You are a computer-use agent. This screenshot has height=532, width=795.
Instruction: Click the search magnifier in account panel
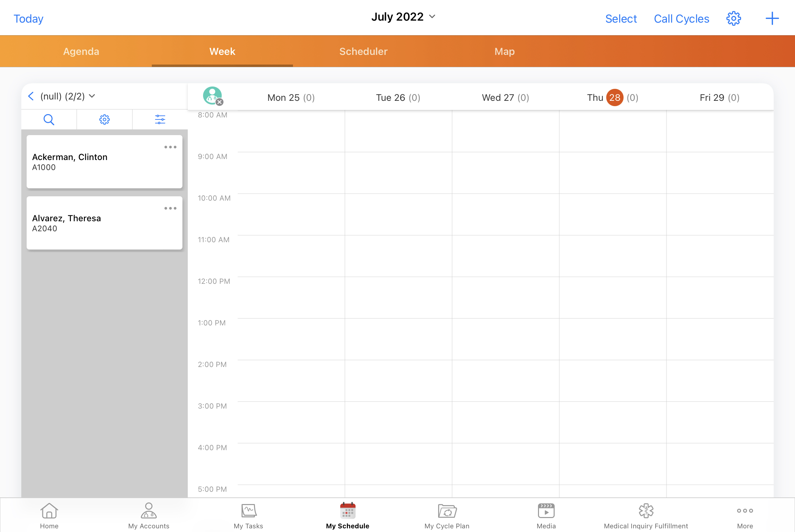(49, 119)
